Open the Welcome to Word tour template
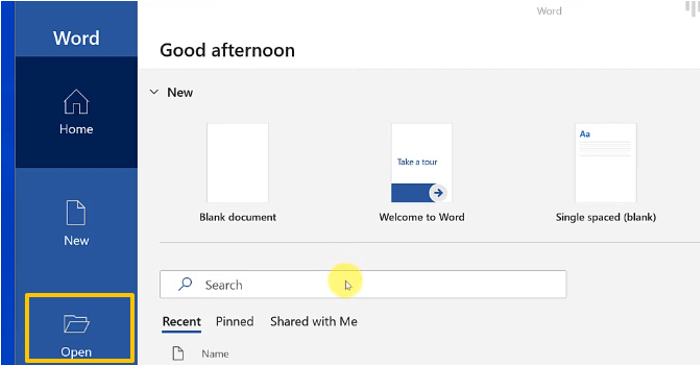The height and width of the screenshot is (365, 700). (421, 163)
